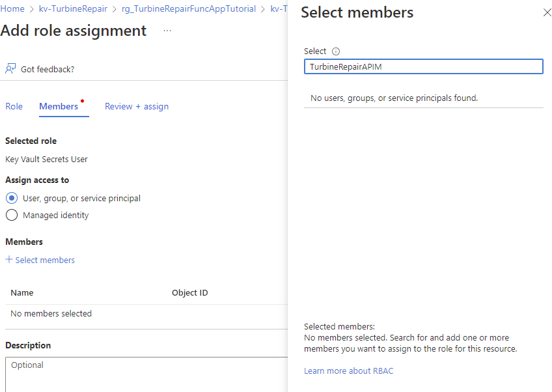Close the Select members panel
The width and height of the screenshot is (552, 392).
click(547, 12)
